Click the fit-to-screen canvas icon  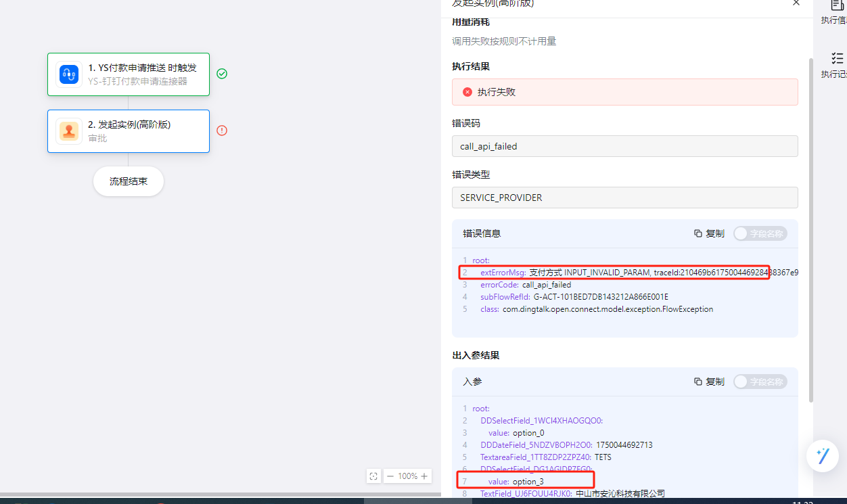(373, 476)
